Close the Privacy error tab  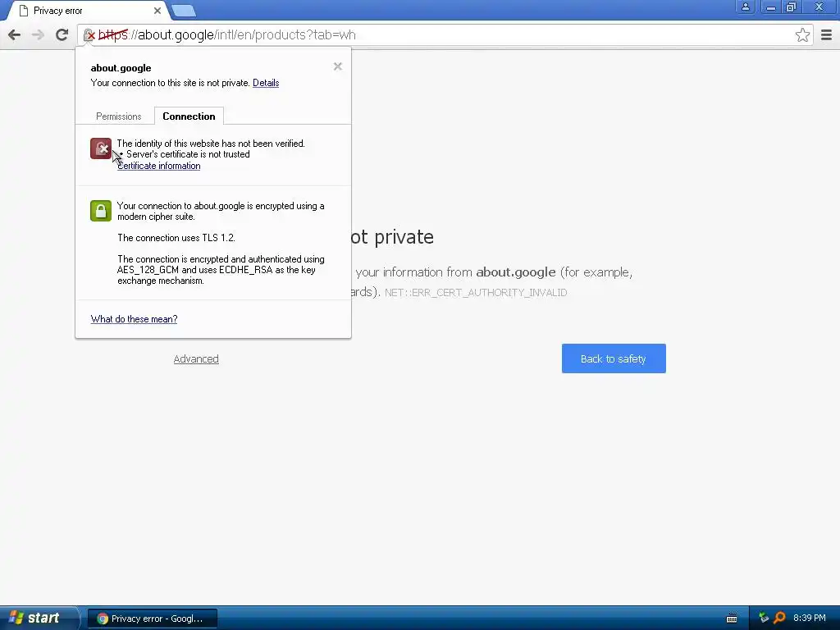click(157, 11)
